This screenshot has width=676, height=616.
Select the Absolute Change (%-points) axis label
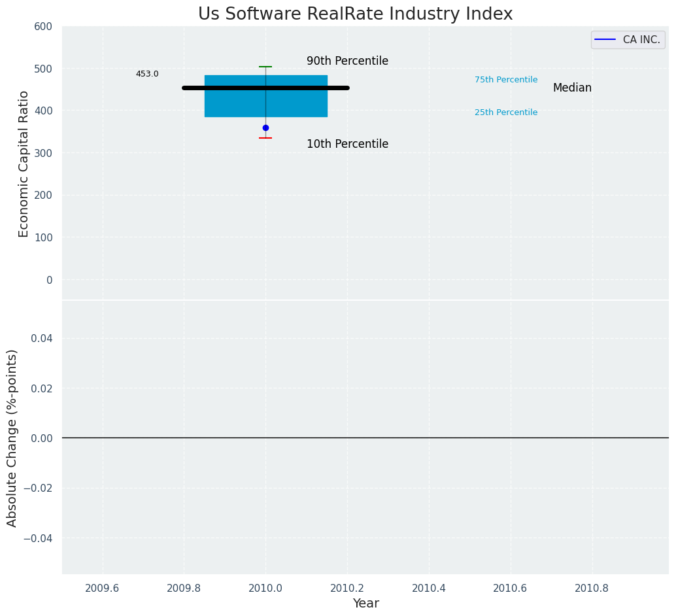12,437
